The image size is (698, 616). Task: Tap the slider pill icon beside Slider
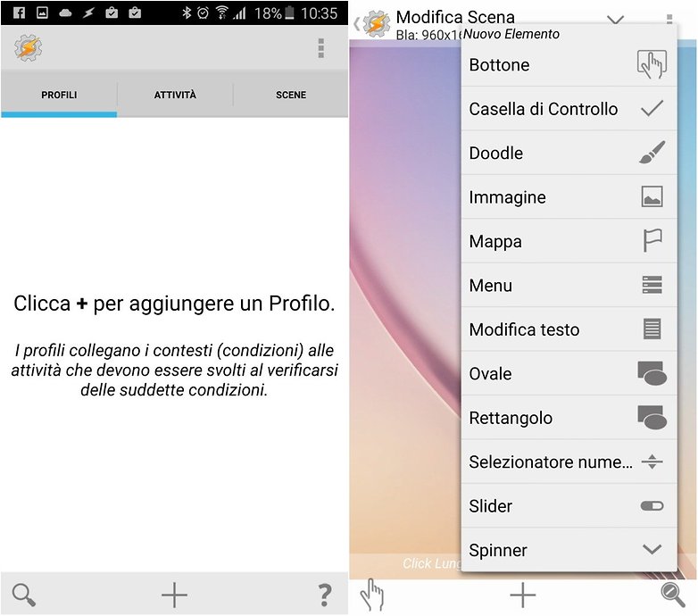tap(652, 505)
